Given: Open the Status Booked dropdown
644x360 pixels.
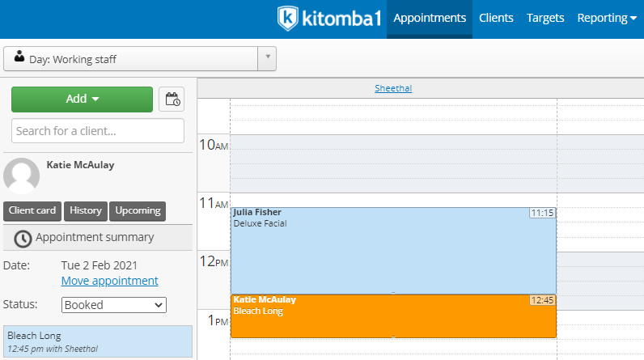Looking at the screenshot, I should click(114, 305).
